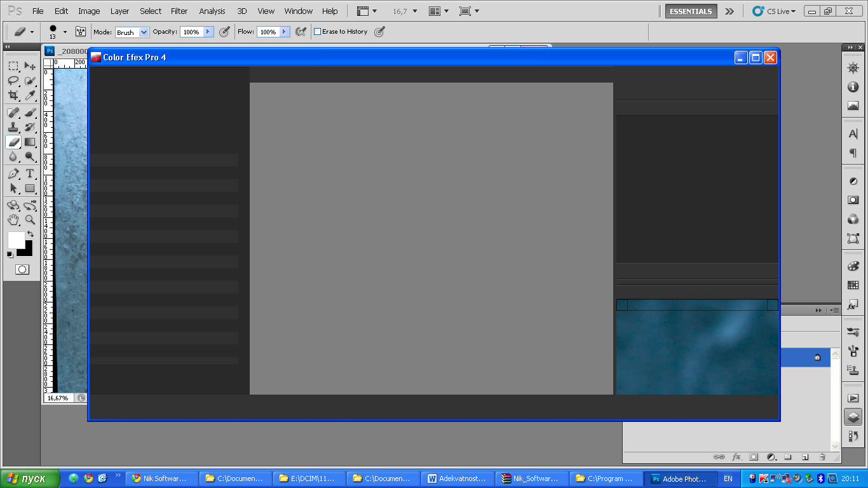
Task: Click the foreground color swatch
Action: click(x=16, y=240)
